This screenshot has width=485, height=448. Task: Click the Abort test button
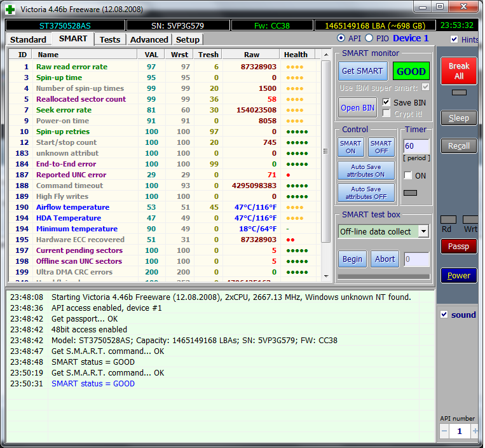pos(385,259)
